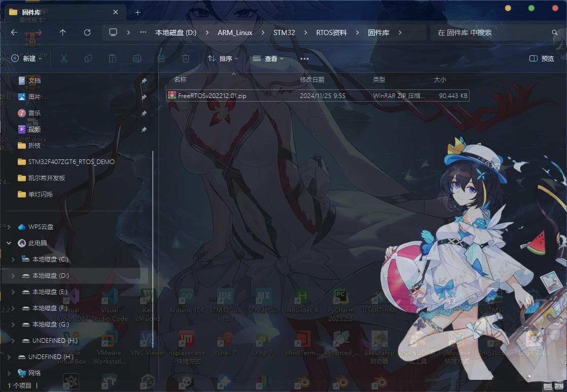This screenshot has width=567, height=392.
Task: Select first UNDEFINED (H:) under 此电脑
Action: coord(54,341)
